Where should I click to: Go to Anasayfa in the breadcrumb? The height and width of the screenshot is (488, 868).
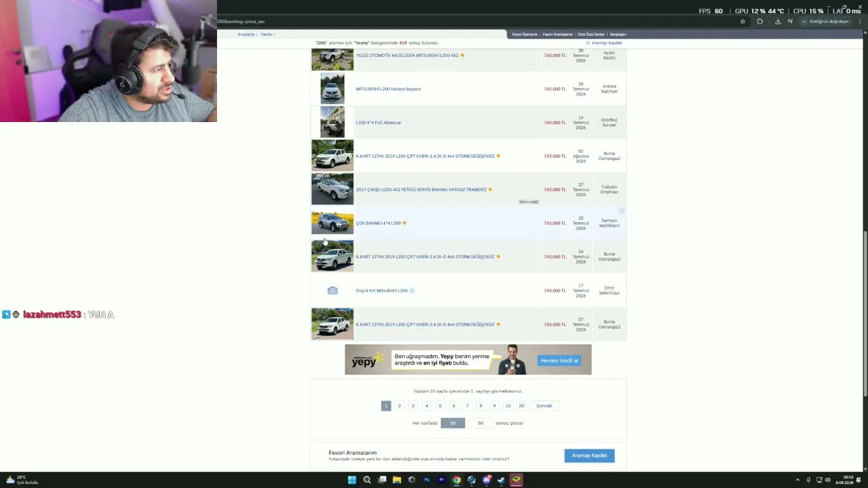245,35
